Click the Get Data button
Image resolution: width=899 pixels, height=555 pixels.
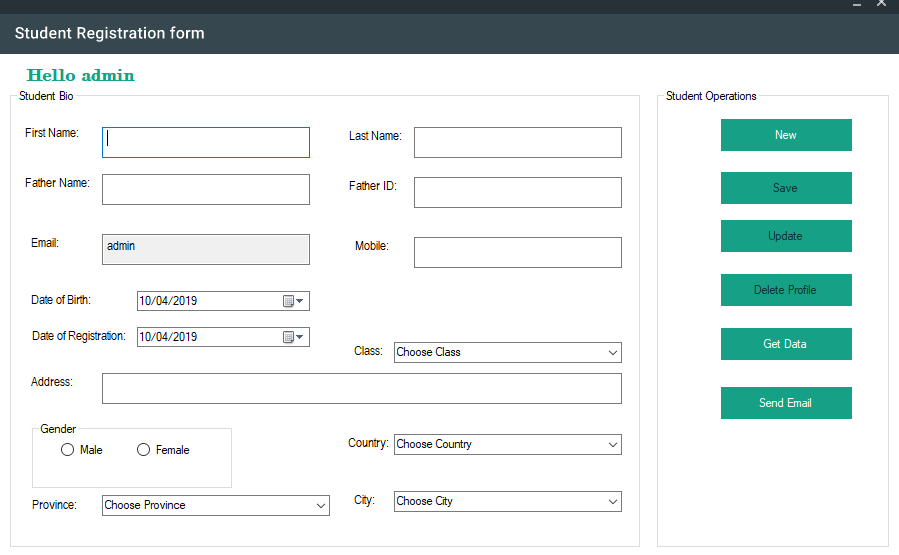click(786, 344)
